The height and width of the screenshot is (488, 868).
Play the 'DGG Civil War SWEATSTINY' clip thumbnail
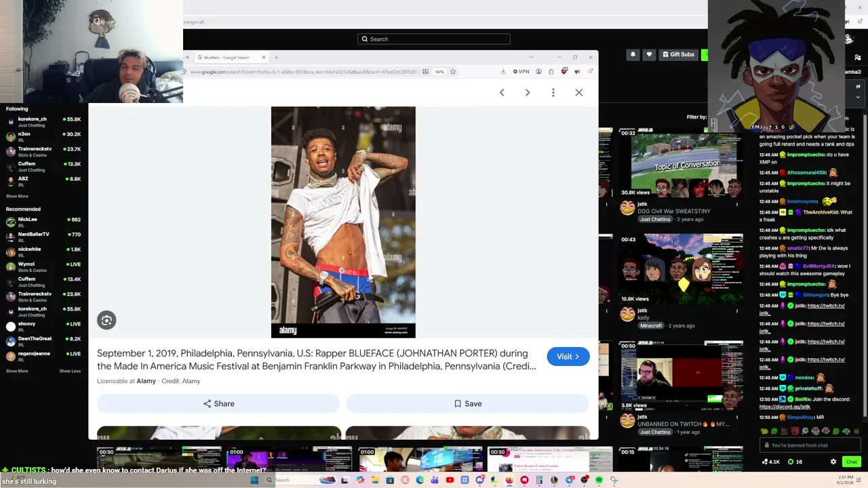pos(681,163)
